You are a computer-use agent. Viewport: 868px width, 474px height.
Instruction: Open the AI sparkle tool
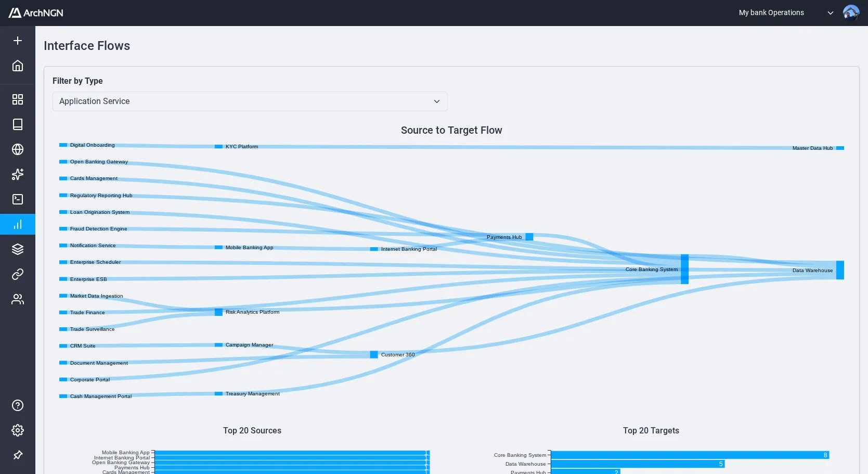coord(18,174)
